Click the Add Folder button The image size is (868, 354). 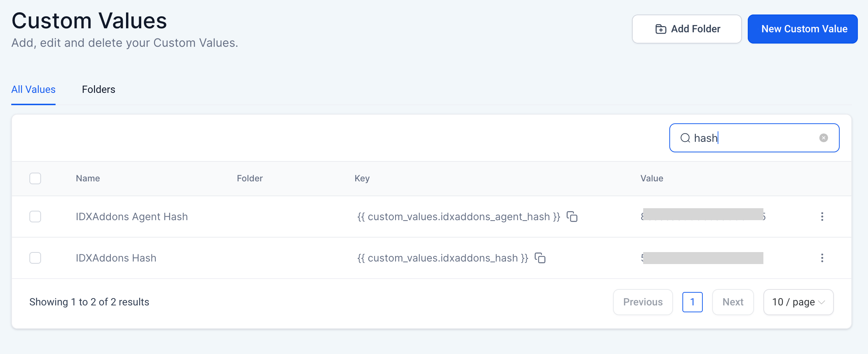tap(686, 29)
